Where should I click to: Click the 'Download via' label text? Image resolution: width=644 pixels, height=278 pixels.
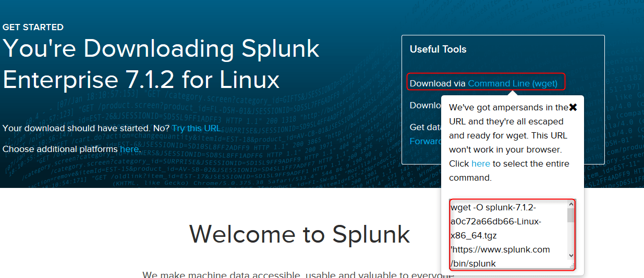point(438,83)
